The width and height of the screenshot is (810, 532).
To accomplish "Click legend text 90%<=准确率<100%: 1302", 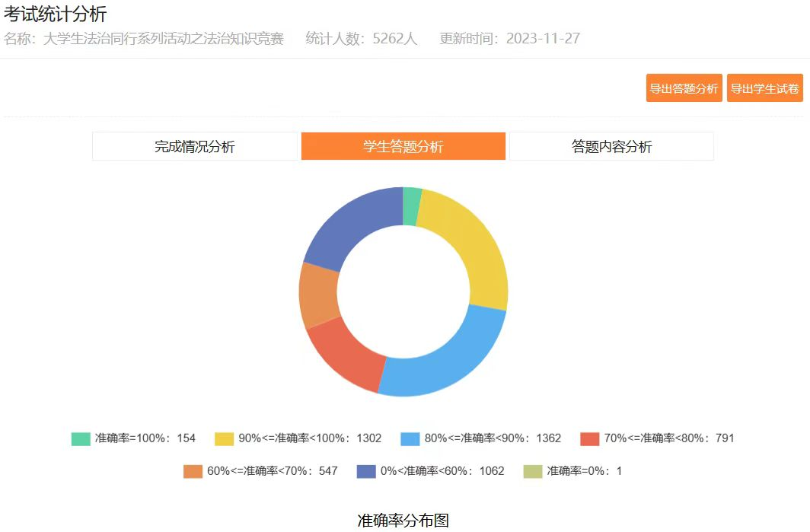I will (310, 438).
